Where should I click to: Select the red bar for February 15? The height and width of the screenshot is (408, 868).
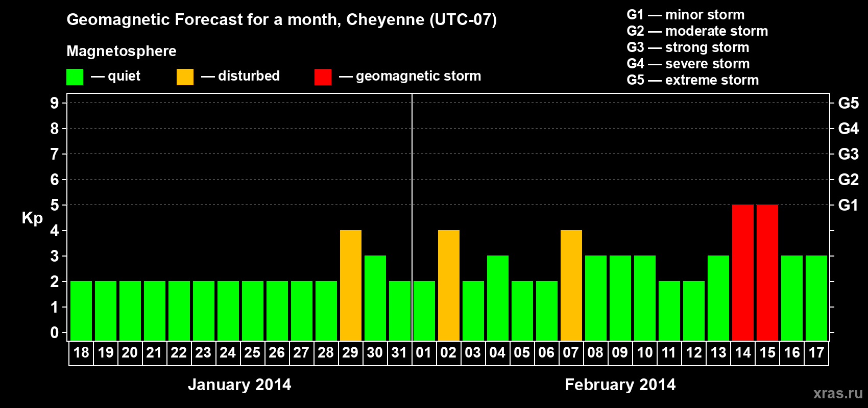pyautogui.click(x=767, y=273)
